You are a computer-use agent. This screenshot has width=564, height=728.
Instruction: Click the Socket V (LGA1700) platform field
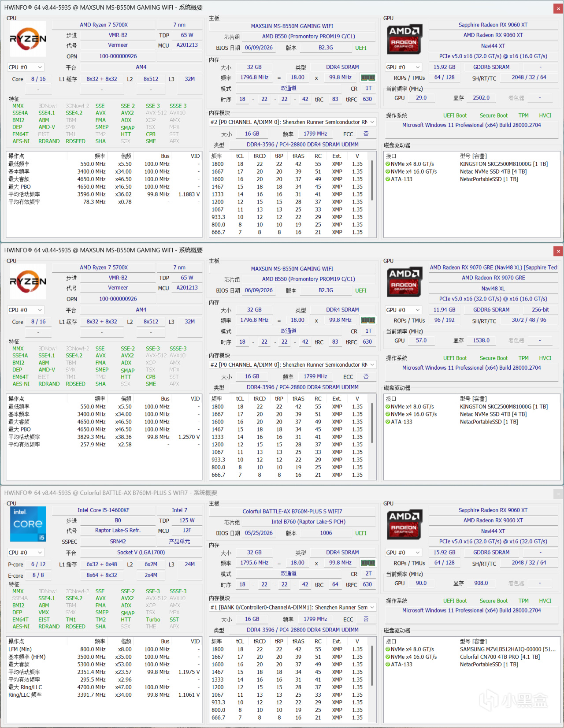tap(141, 553)
